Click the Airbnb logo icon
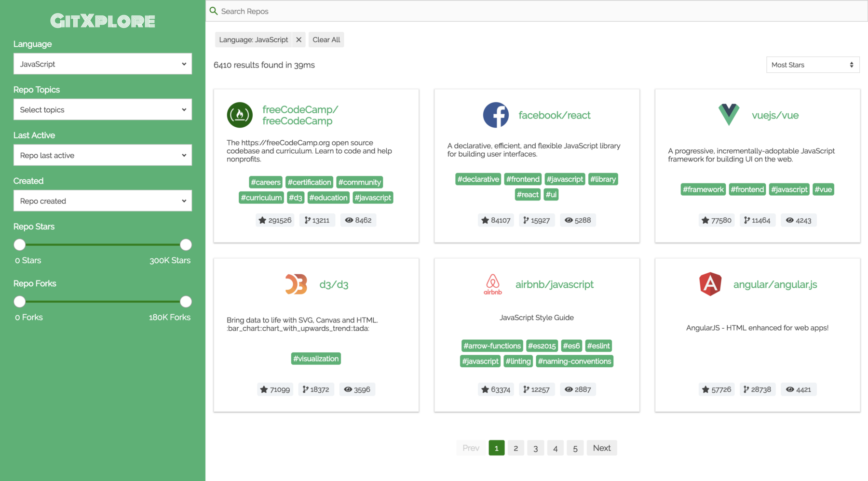The image size is (868, 481). (493, 284)
